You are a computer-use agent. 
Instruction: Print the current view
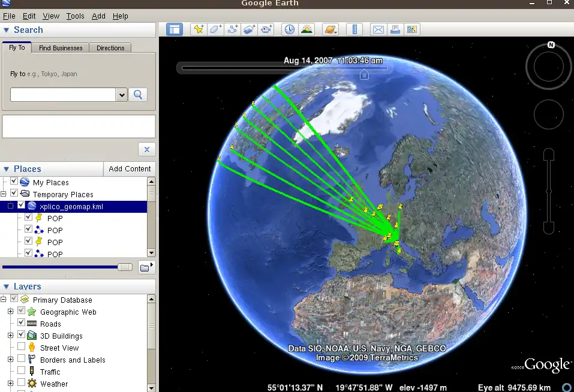point(395,29)
